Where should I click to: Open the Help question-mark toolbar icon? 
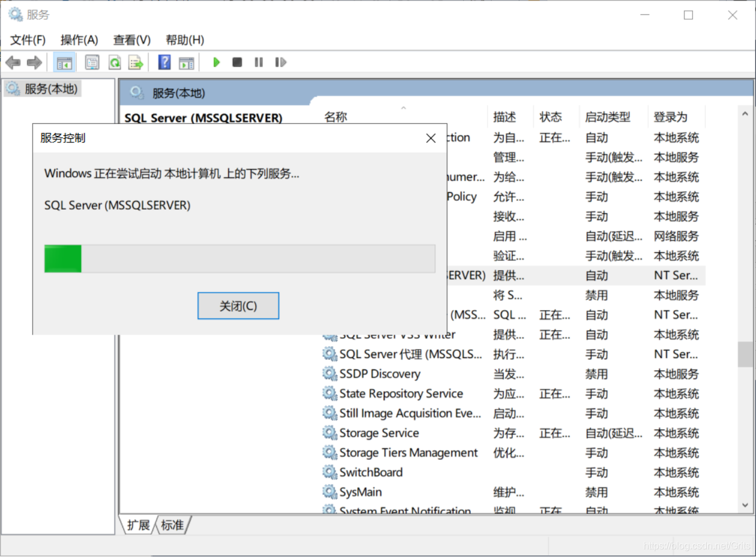(165, 62)
